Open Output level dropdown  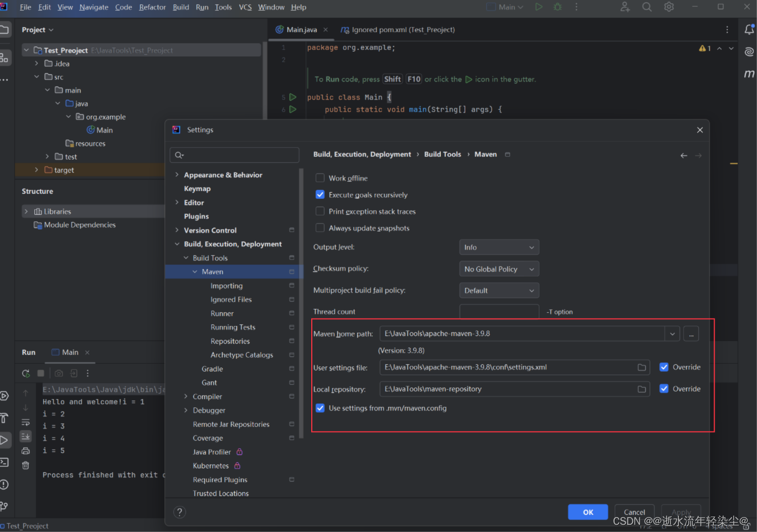(499, 247)
